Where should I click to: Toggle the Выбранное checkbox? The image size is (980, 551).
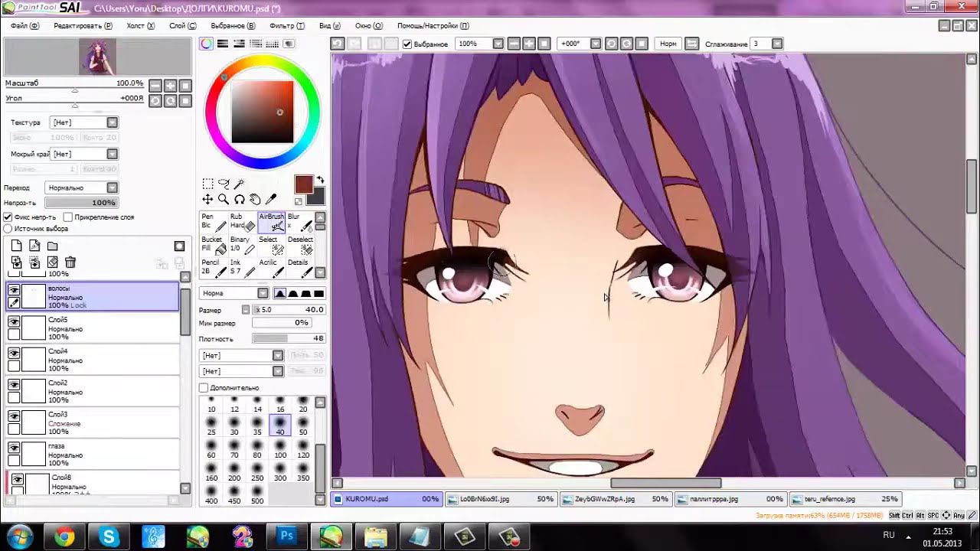pos(407,44)
